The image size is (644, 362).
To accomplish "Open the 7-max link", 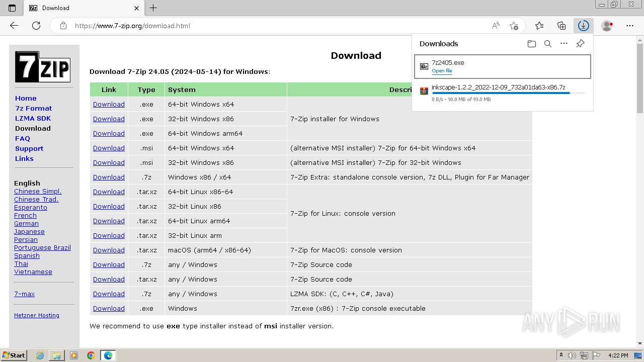I will (x=24, y=294).
